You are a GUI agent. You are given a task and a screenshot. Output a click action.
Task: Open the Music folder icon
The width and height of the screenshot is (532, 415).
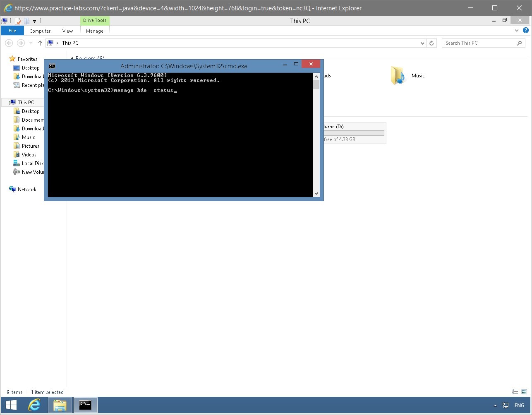pos(397,75)
